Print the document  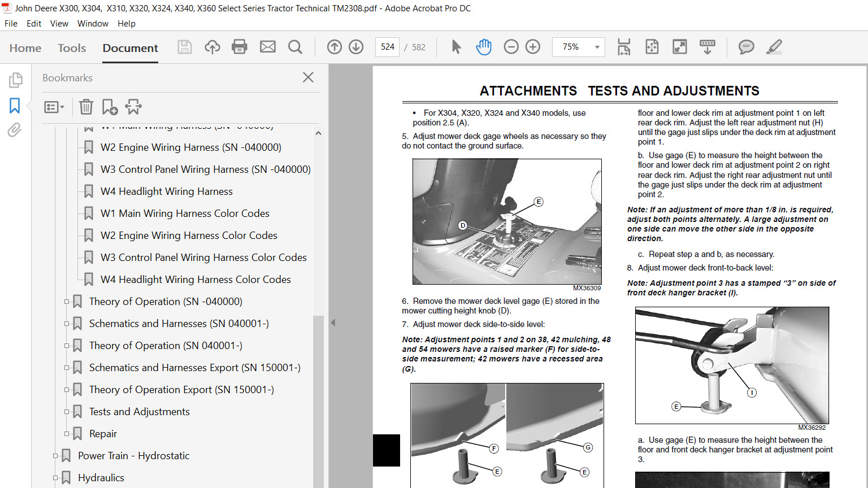click(240, 47)
